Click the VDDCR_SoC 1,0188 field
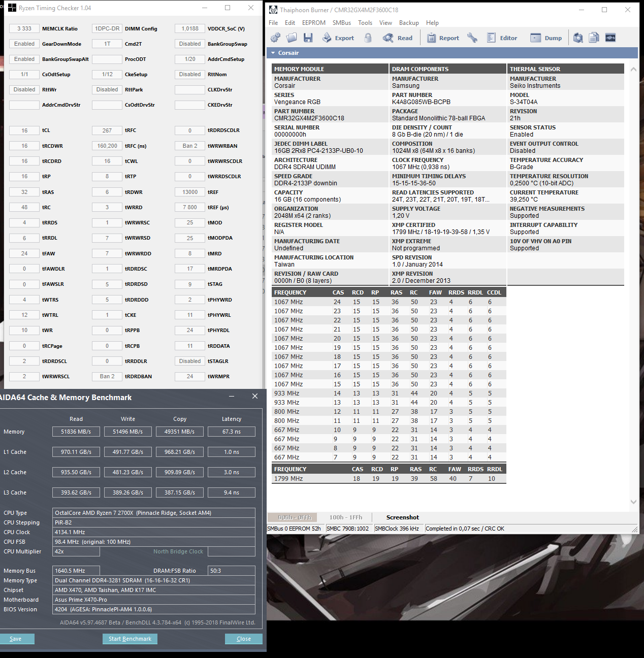 point(190,28)
